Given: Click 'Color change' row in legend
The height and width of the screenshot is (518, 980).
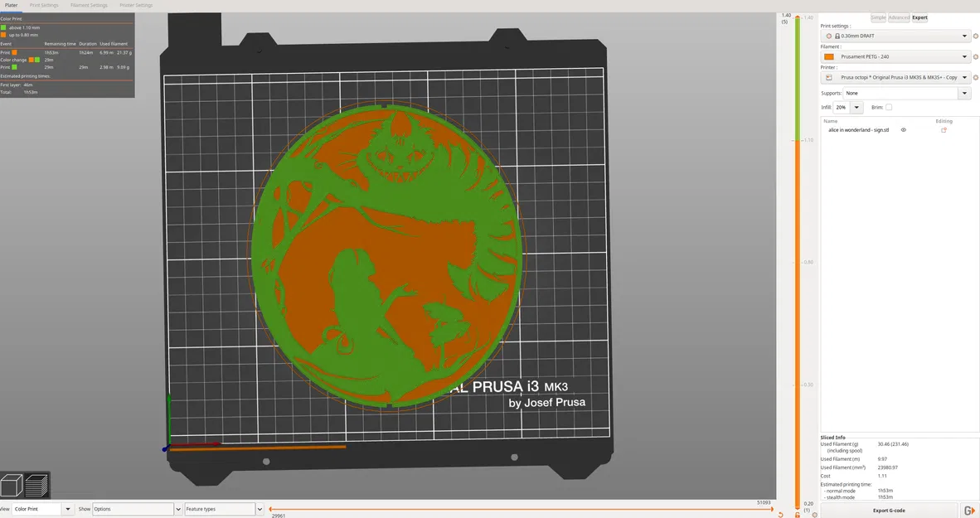Looking at the screenshot, I should (66, 60).
